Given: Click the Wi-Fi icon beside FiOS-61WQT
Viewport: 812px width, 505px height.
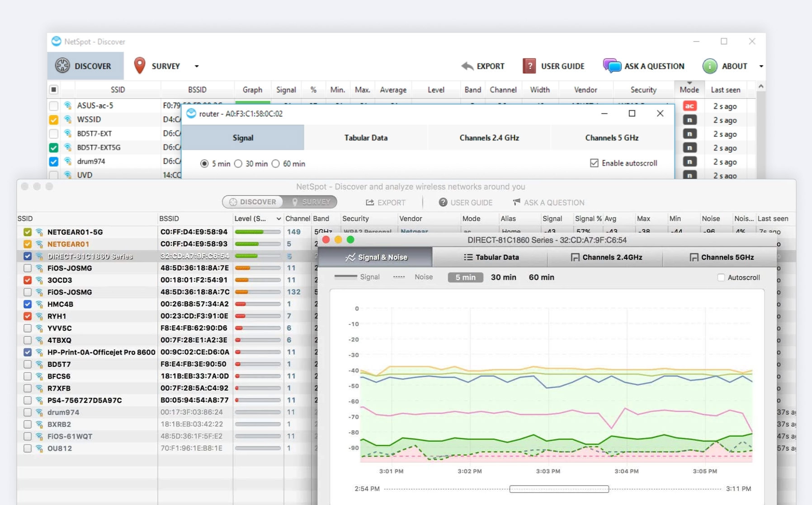Looking at the screenshot, I should (x=39, y=436).
